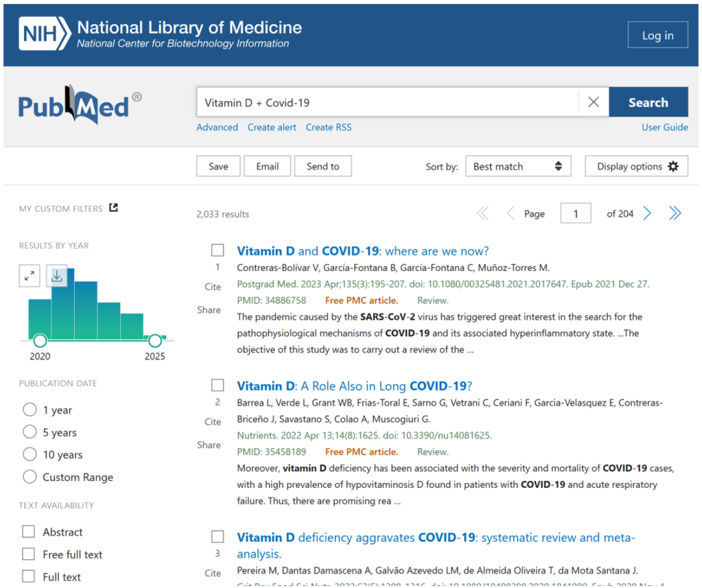
Task: Go to the previous results page
Action: point(510,214)
